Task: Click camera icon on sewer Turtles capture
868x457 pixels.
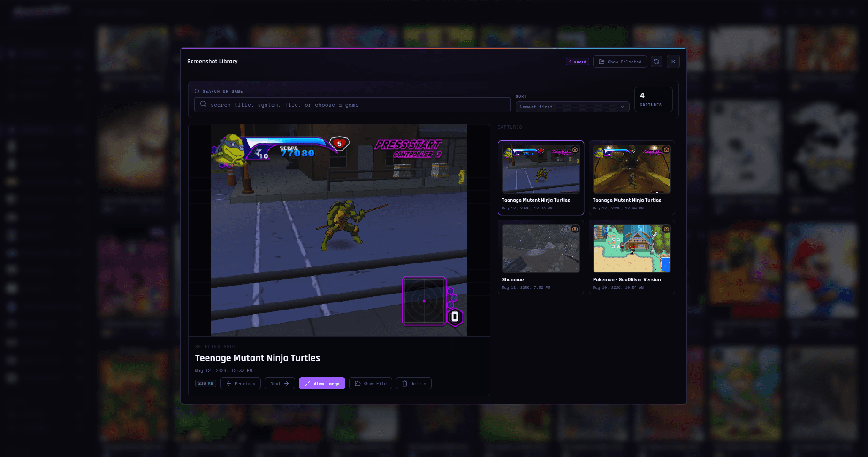Action: (x=666, y=150)
